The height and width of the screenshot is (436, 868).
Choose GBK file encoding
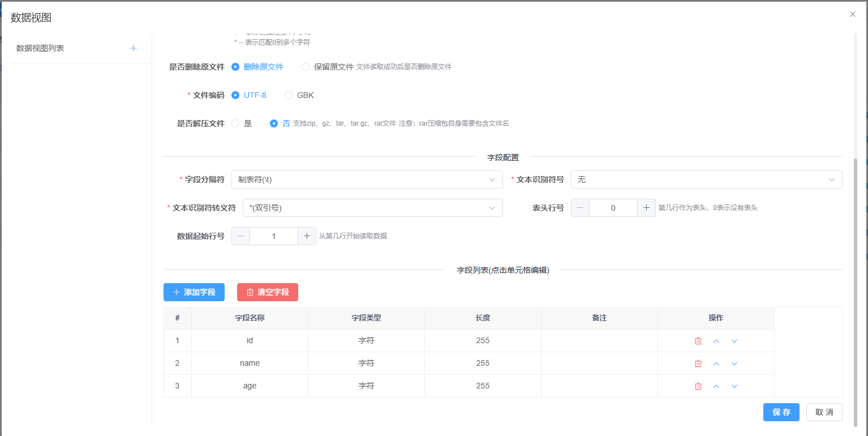pos(289,95)
